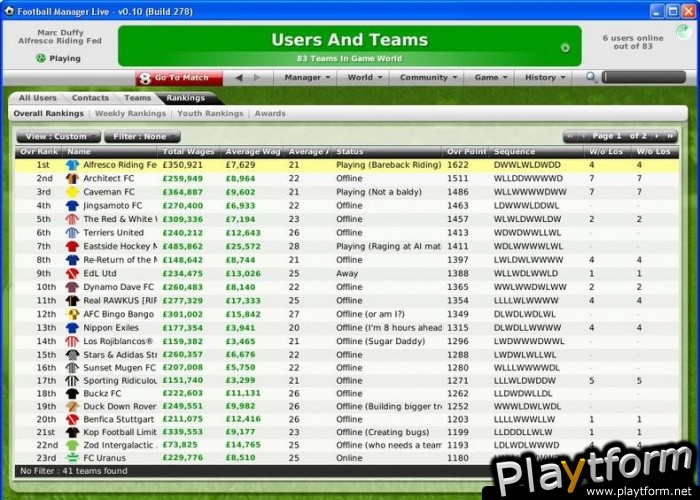Click the Sunset Mugen FC kit icon
The width and height of the screenshot is (700, 500).
[x=72, y=368]
